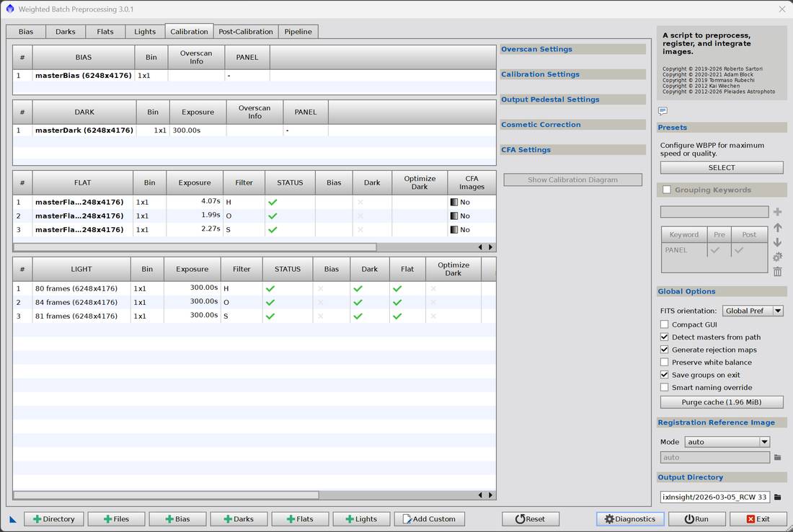This screenshot has height=532, width=793.
Task: Browse for registration reference image folder icon
Action: [777, 457]
